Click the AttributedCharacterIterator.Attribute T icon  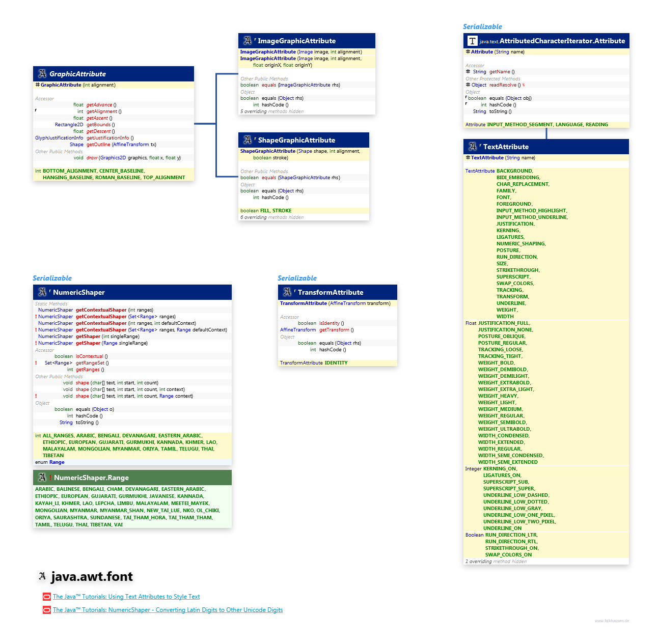click(473, 41)
